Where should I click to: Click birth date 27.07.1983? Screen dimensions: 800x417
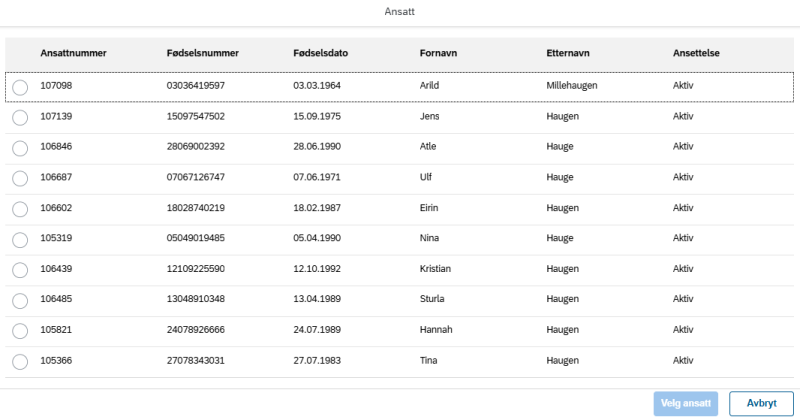pos(317,360)
